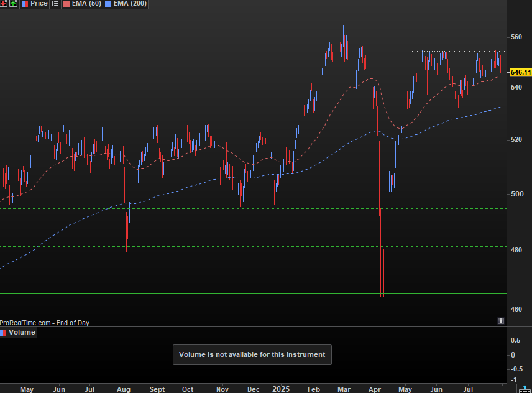Image resolution: width=532 pixels, height=393 pixels.
Task: Open the list icon next to Price
Action: (x=55, y=3)
